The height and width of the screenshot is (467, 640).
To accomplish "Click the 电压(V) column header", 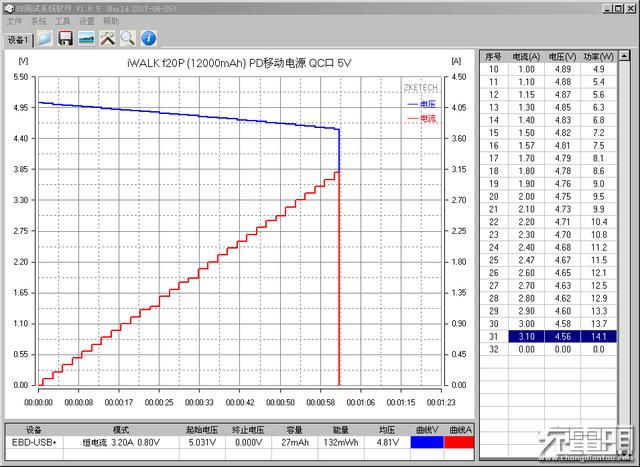I will pos(562,57).
